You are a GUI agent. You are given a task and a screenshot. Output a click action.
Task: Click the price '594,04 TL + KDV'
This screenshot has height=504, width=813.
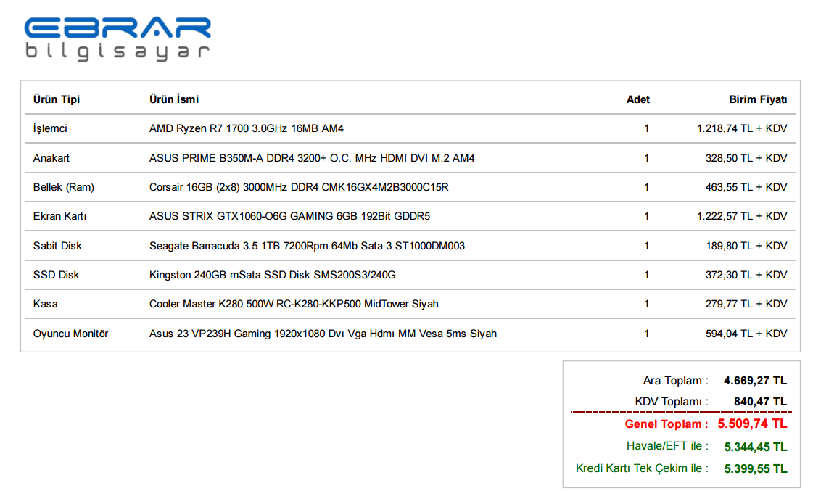[746, 334]
